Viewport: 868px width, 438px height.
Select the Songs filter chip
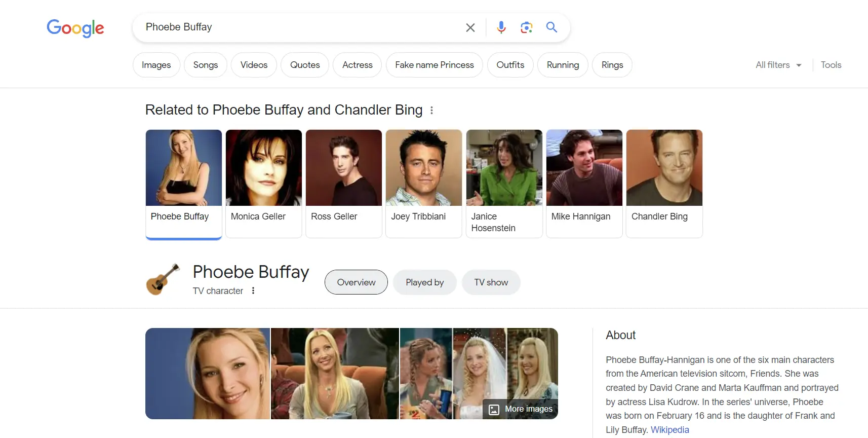point(206,65)
